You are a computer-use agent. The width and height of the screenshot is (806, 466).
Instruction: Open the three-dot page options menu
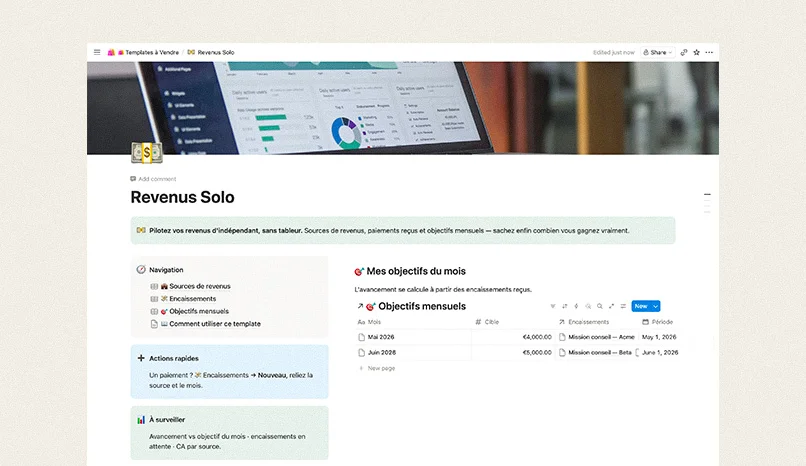[709, 52]
